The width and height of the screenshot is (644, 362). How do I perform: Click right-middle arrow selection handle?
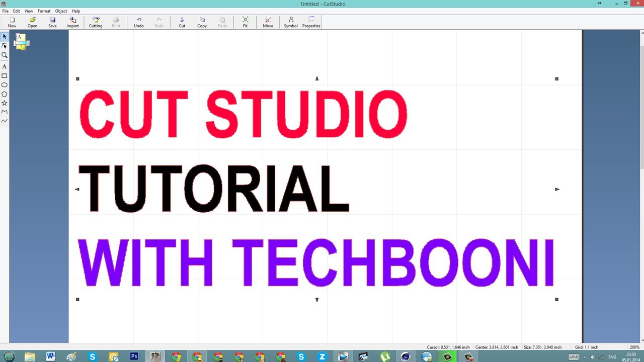point(557,190)
